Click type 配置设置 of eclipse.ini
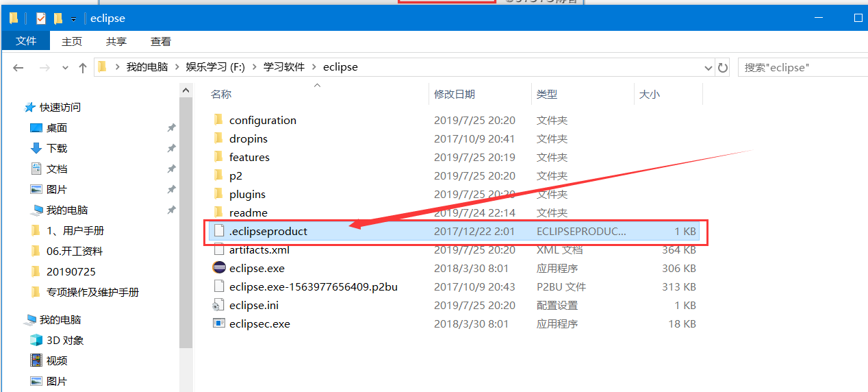The height and width of the screenshot is (392, 868). pos(557,305)
